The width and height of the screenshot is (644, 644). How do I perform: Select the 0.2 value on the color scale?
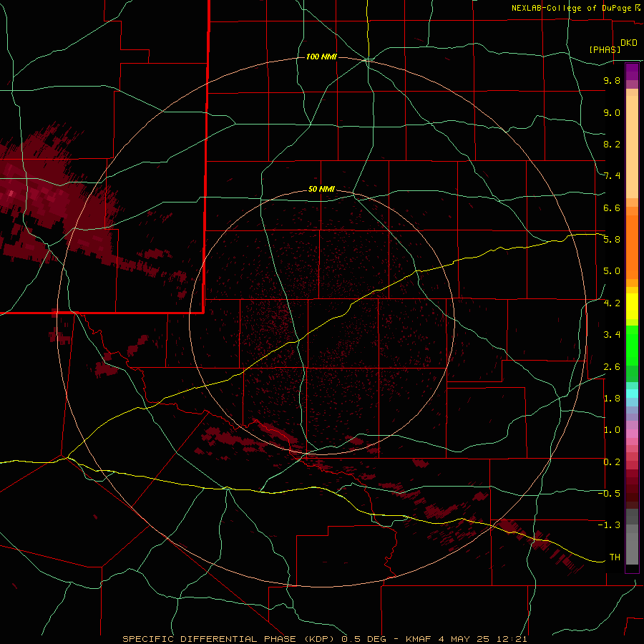tap(612, 462)
